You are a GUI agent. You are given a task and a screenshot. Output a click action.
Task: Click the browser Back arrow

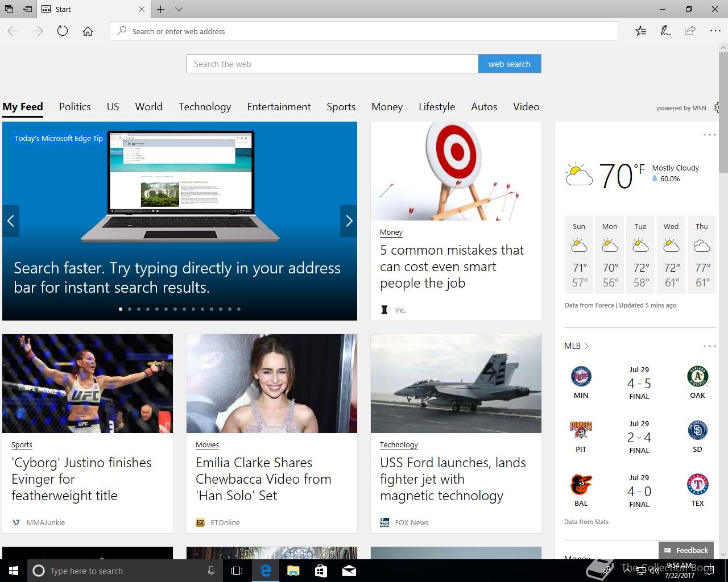tap(13, 31)
